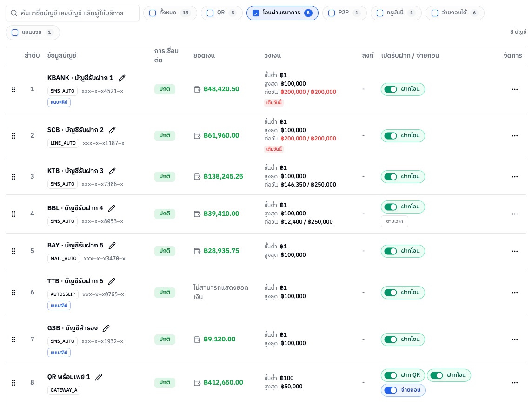
Task: Click the แนบสลิป tag on the TTB row
Action: [x=59, y=306]
